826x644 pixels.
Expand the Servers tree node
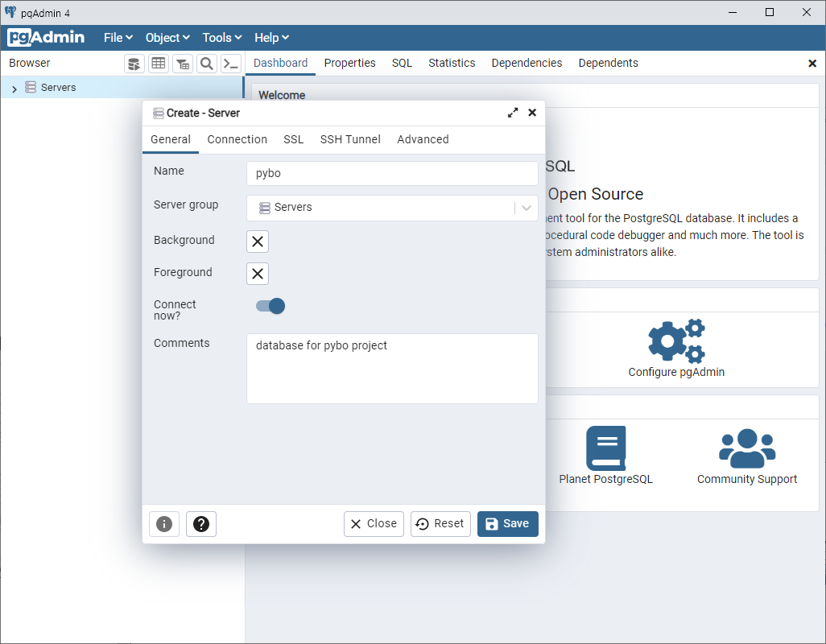(x=14, y=89)
